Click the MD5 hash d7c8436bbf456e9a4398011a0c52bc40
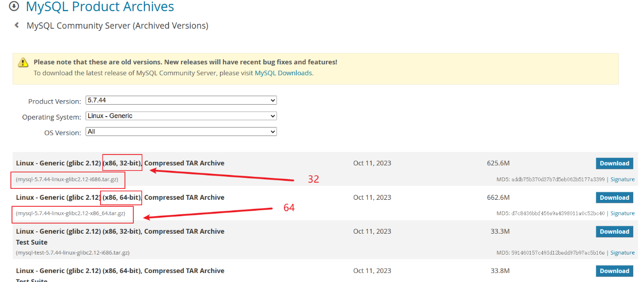 tap(557, 213)
